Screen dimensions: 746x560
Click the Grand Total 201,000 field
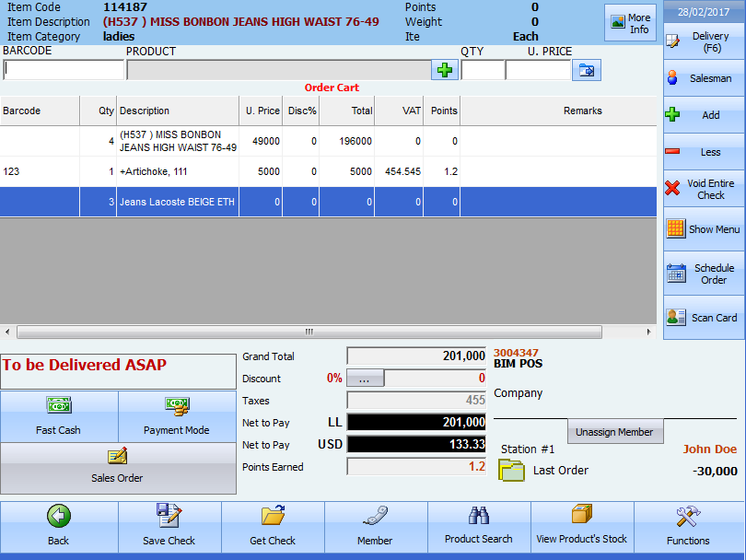click(416, 356)
